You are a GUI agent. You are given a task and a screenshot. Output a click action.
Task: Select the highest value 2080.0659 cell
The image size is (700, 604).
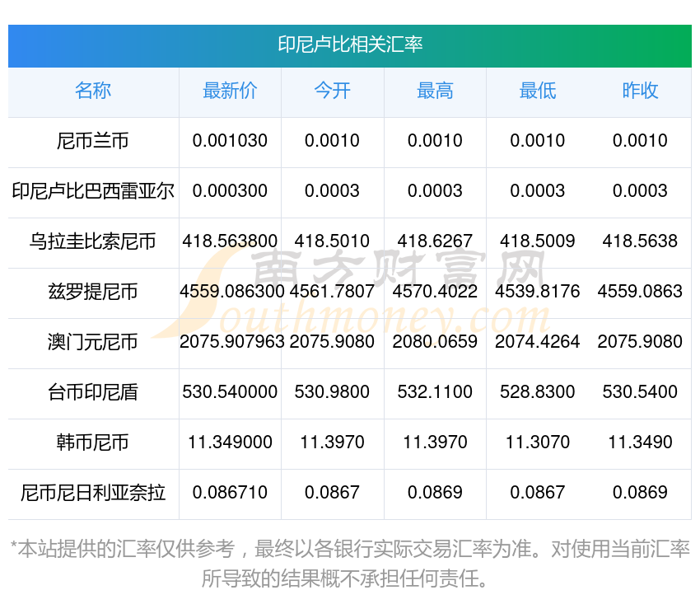[x=435, y=342]
